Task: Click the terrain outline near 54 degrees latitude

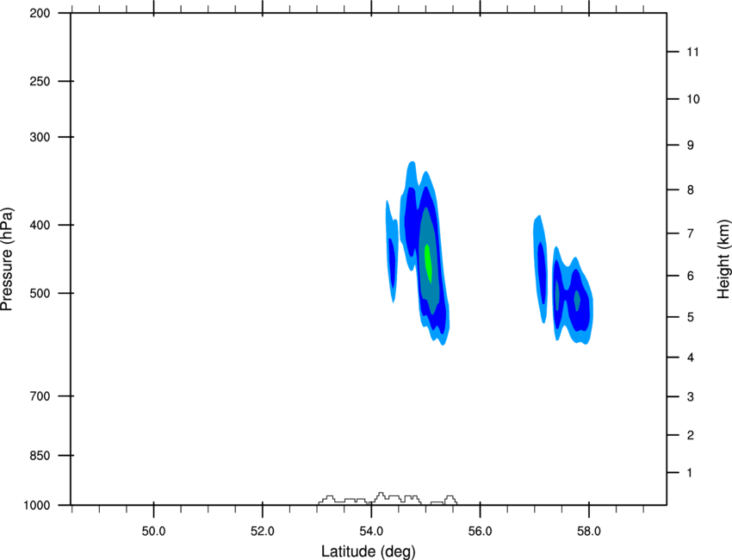Action: click(388, 498)
